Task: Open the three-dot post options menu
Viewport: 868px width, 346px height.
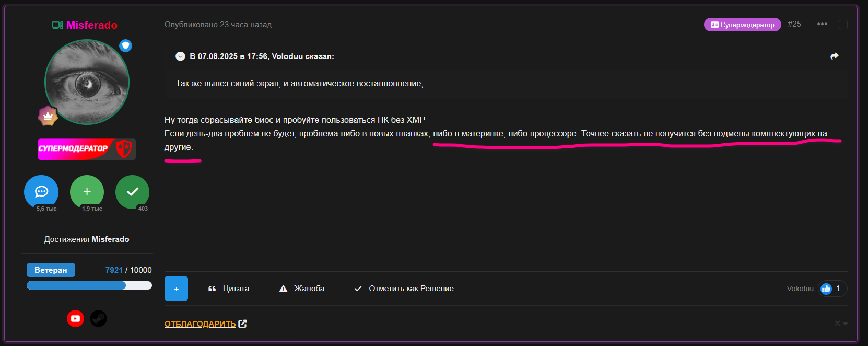Action: (x=822, y=24)
